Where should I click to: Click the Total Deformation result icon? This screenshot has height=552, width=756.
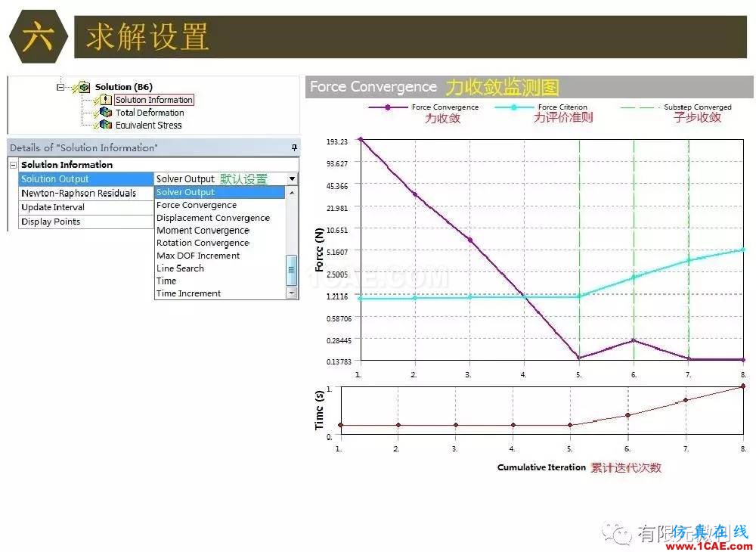[106, 113]
